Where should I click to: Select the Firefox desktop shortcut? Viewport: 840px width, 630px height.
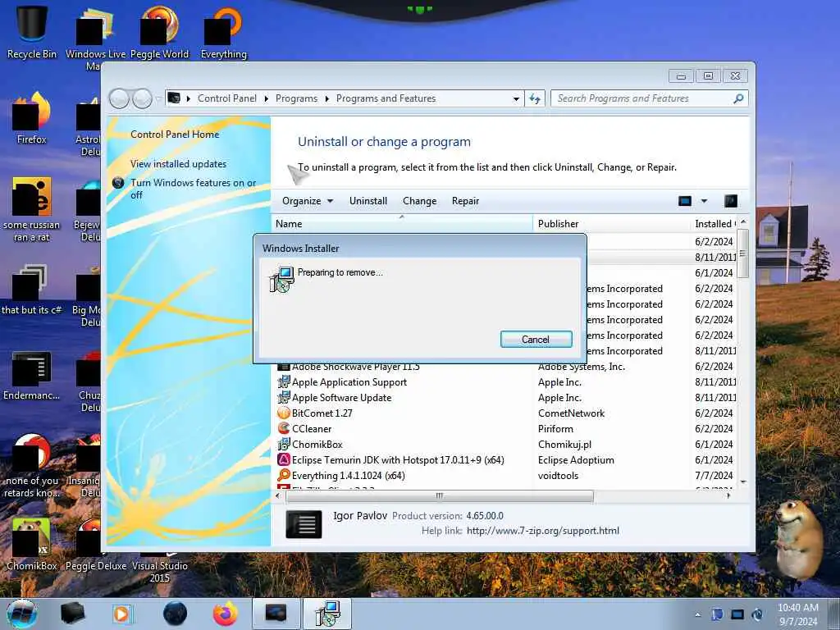click(x=31, y=118)
